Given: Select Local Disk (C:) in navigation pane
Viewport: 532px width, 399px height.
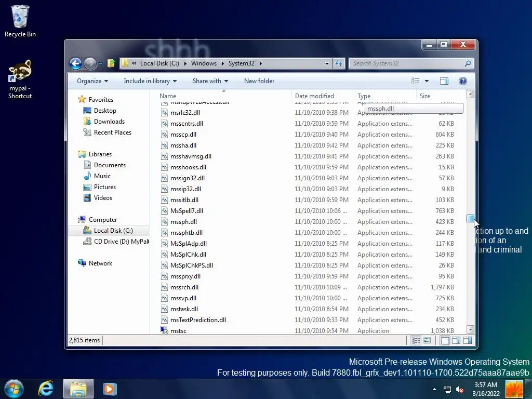Looking at the screenshot, I should 108,230.
